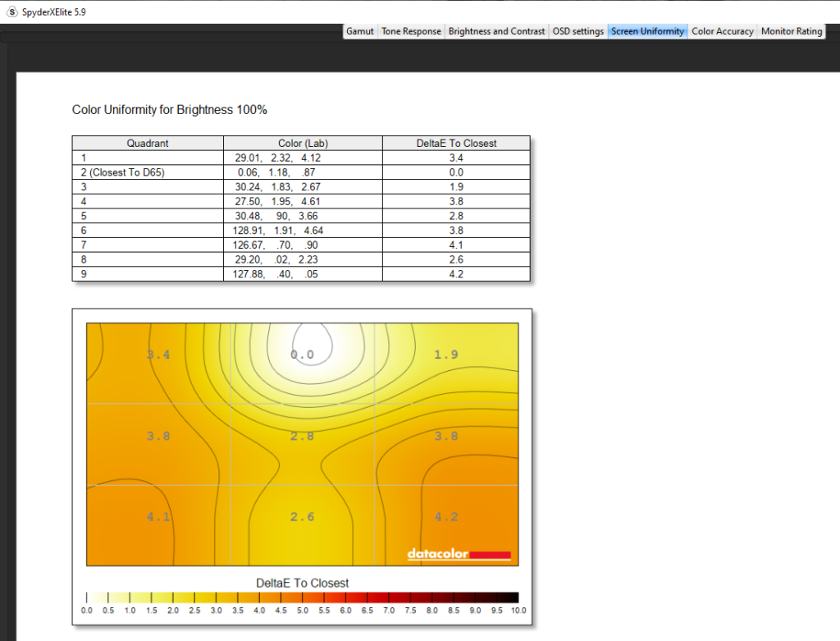Click the datacolor logo on the heatmap
This screenshot has height=641, width=840.
(459, 555)
